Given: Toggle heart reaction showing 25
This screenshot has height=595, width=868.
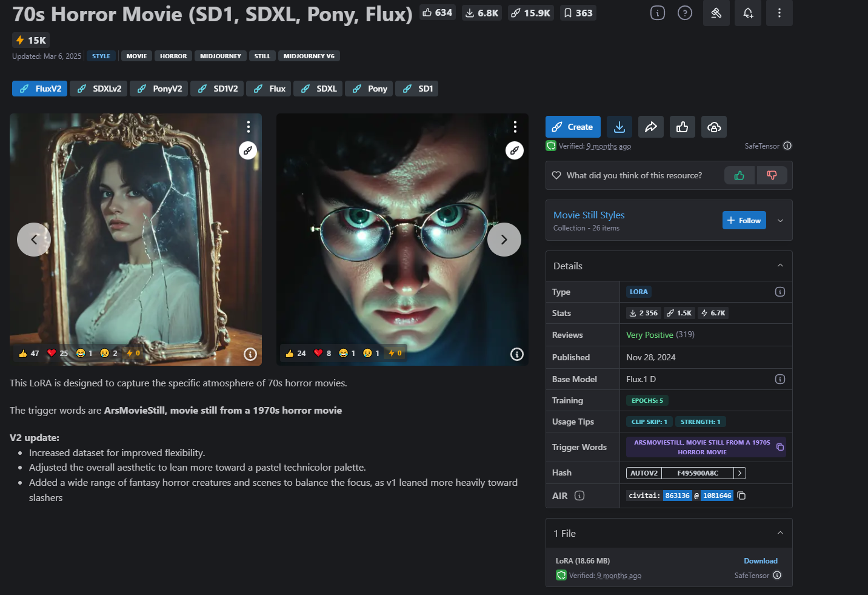Looking at the screenshot, I should 58,353.
